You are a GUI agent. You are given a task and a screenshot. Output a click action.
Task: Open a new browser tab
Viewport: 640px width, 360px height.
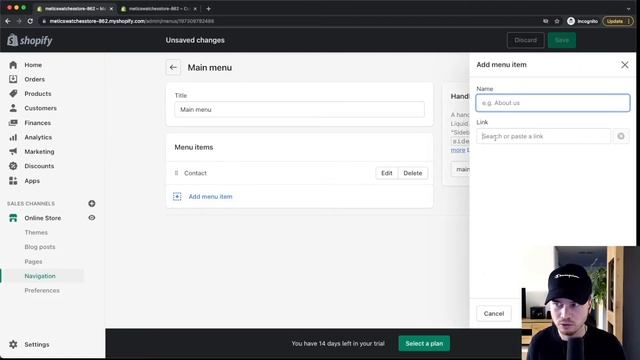pyautogui.click(x=208, y=9)
